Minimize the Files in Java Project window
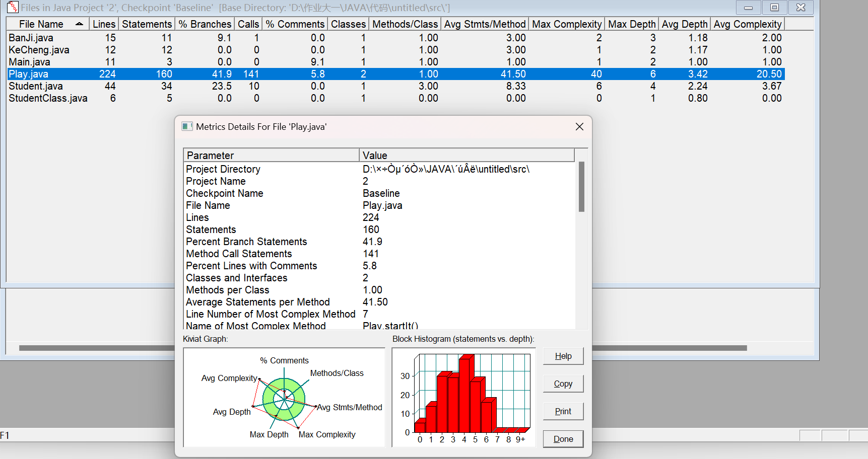The image size is (868, 459). pos(748,8)
